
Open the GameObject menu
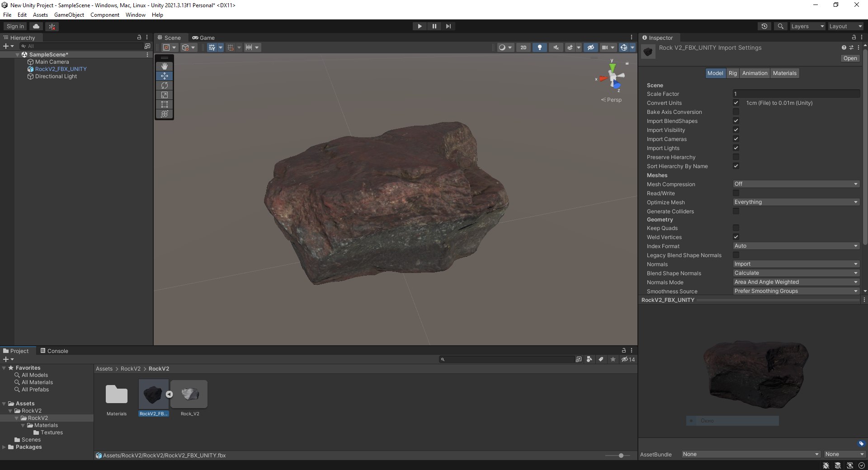[69, 15]
